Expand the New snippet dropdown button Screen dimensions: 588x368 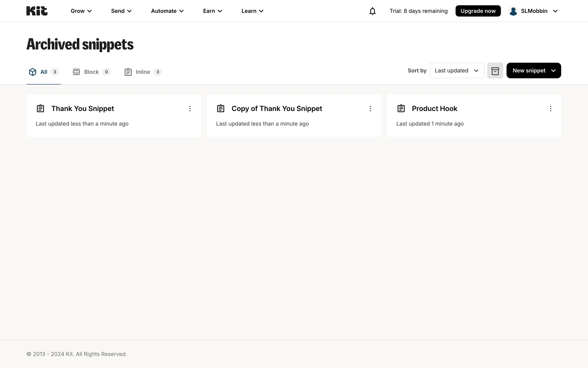point(533,71)
